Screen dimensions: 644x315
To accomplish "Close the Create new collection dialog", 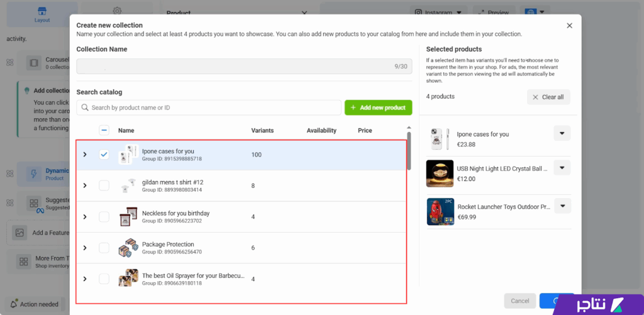I will pyautogui.click(x=569, y=26).
